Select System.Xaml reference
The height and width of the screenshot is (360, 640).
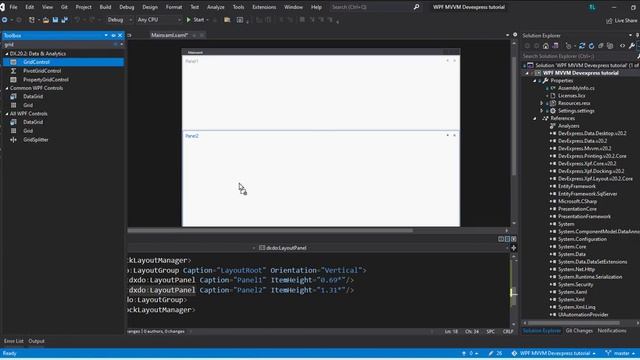tap(572, 292)
